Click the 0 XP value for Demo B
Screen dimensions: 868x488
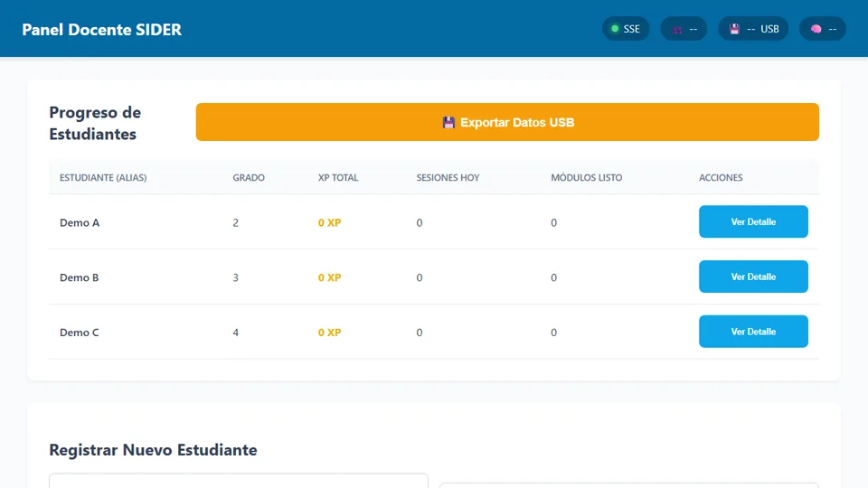click(x=329, y=277)
